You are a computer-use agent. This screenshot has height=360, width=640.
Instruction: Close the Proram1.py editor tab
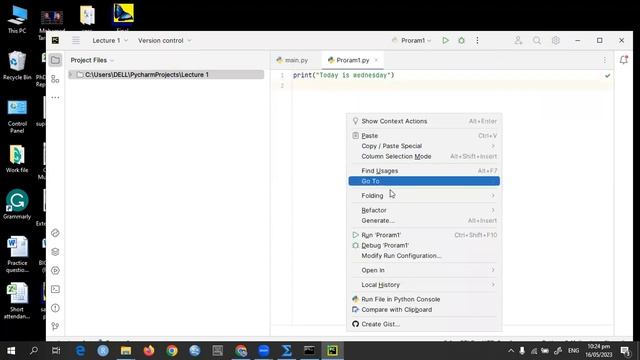click(x=376, y=60)
